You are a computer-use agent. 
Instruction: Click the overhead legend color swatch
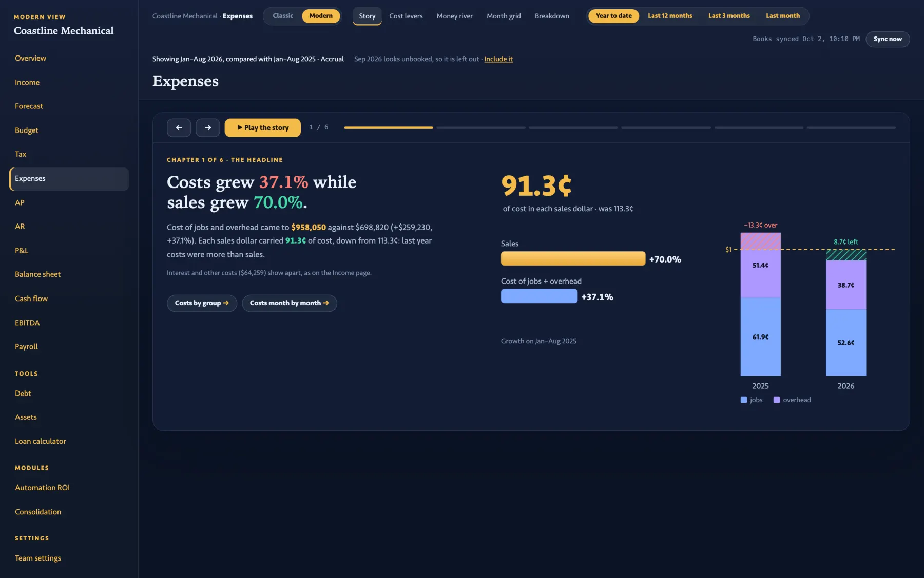777,400
